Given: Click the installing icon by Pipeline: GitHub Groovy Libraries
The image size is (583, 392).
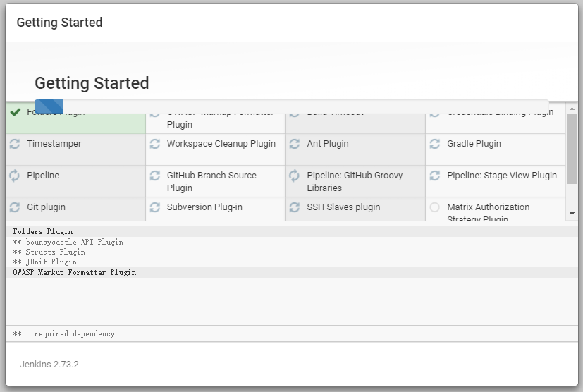Looking at the screenshot, I should tap(294, 175).
